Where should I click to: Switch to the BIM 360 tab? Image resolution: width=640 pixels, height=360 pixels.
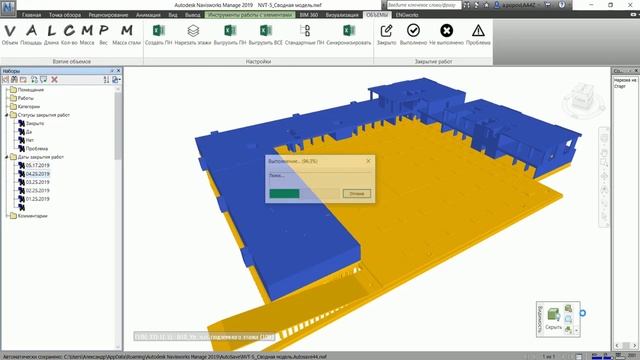coord(309,15)
